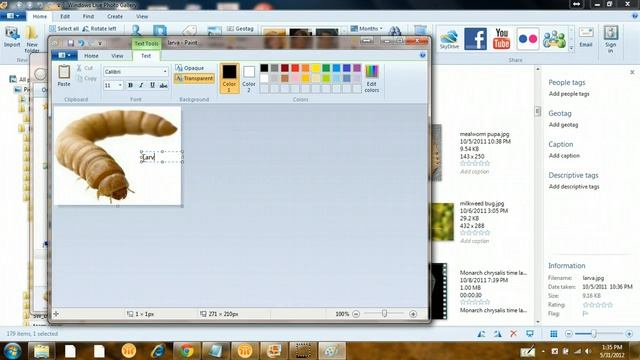640x360 pixels.
Task: Click the Internet Explorer icon on the taskbar
Action: [158, 351]
